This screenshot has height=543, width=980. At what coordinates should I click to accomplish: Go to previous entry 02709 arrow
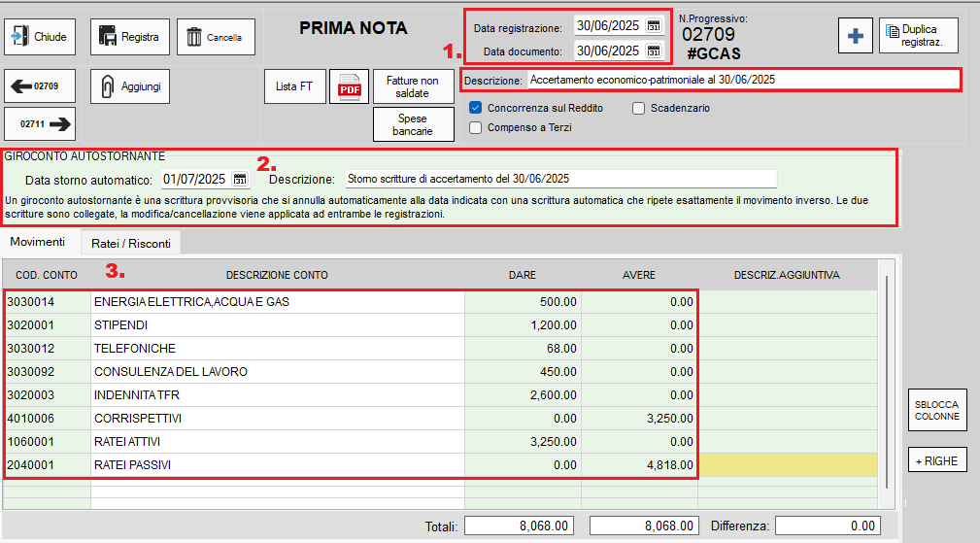tap(39, 86)
